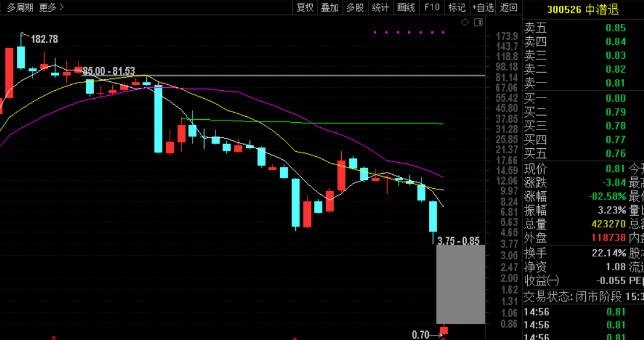Open the F10 company info page
The height and width of the screenshot is (340, 644).
click(x=432, y=7)
